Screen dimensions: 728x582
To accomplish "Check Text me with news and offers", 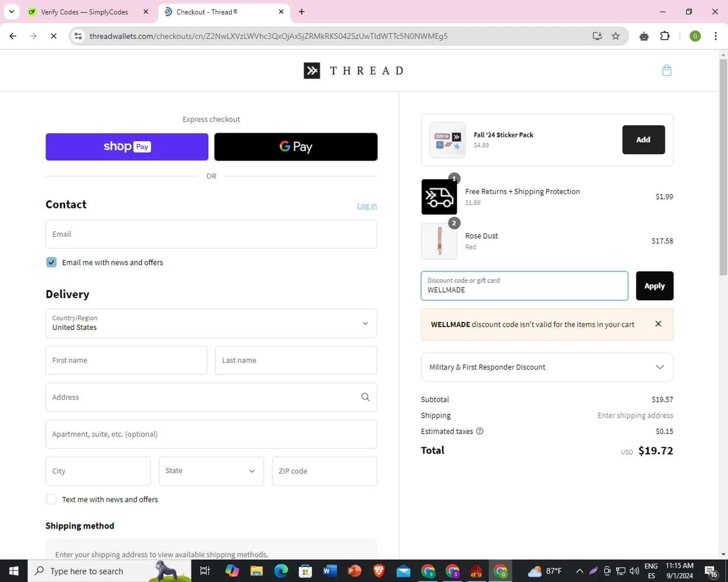I will point(51,500).
